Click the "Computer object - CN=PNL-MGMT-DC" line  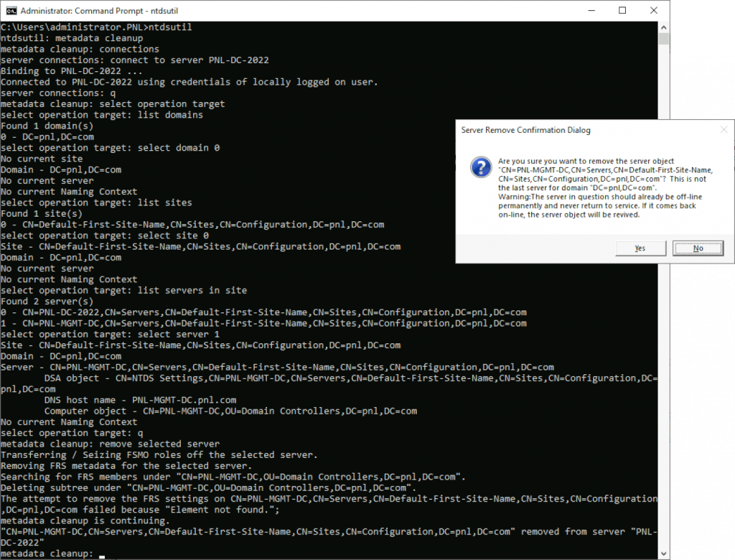[230, 411]
